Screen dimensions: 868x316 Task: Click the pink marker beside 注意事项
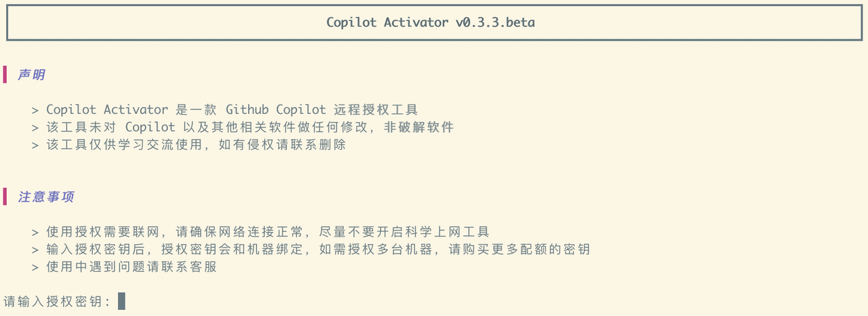pos(5,197)
